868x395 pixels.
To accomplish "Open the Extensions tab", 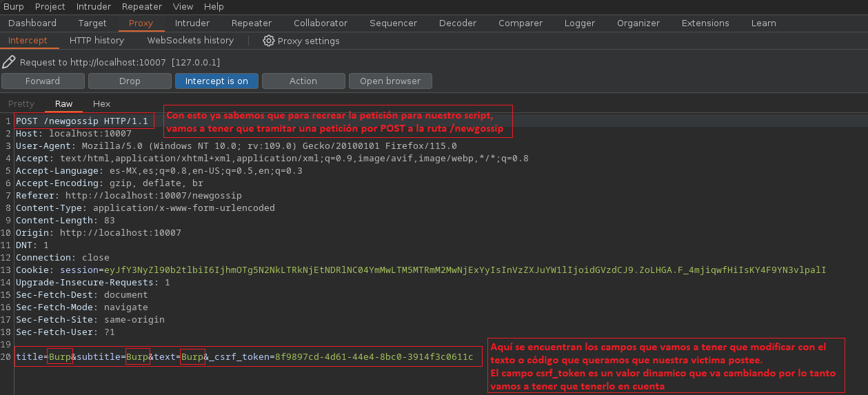I will [x=705, y=23].
